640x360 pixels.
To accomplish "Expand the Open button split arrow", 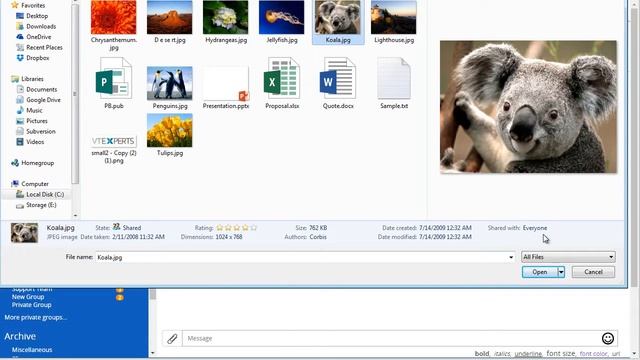I will (x=561, y=272).
